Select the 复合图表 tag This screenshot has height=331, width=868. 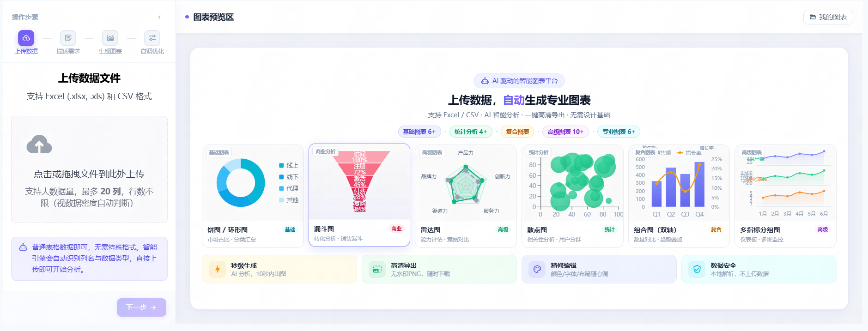(517, 132)
